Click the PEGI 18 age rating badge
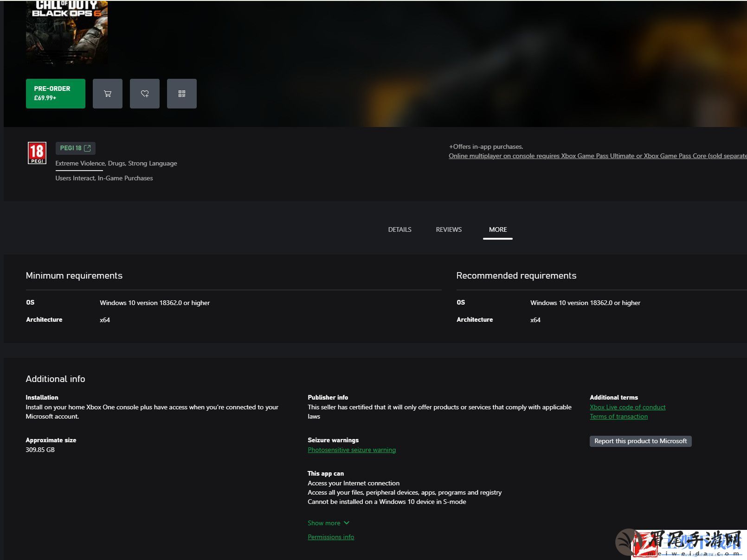747x560 pixels. coord(37,153)
